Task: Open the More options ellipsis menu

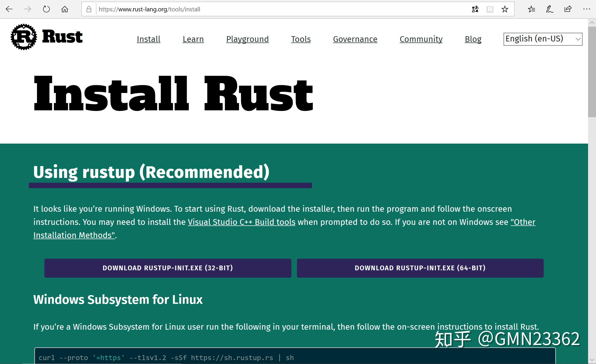Action: point(587,9)
